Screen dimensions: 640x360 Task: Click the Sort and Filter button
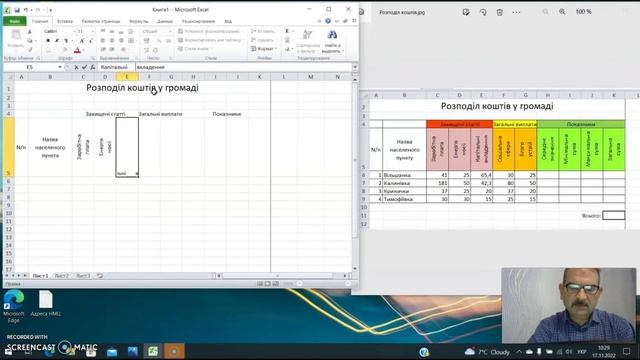(x=307, y=41)
